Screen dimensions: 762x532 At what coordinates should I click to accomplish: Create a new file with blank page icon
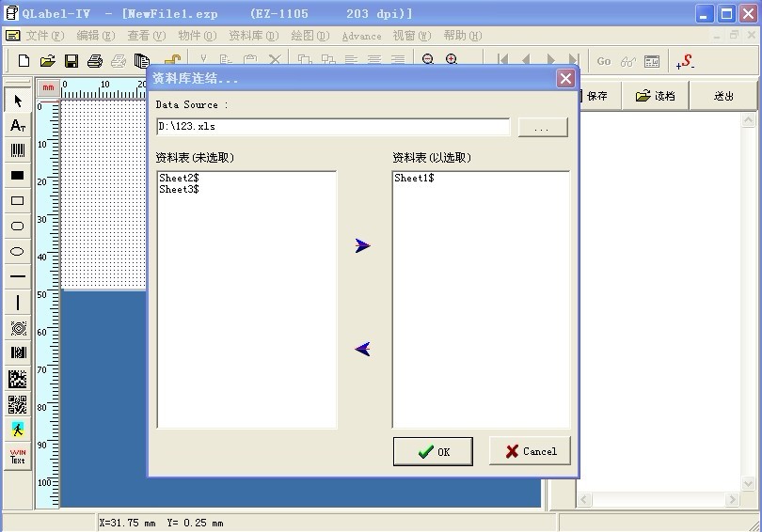24,61
